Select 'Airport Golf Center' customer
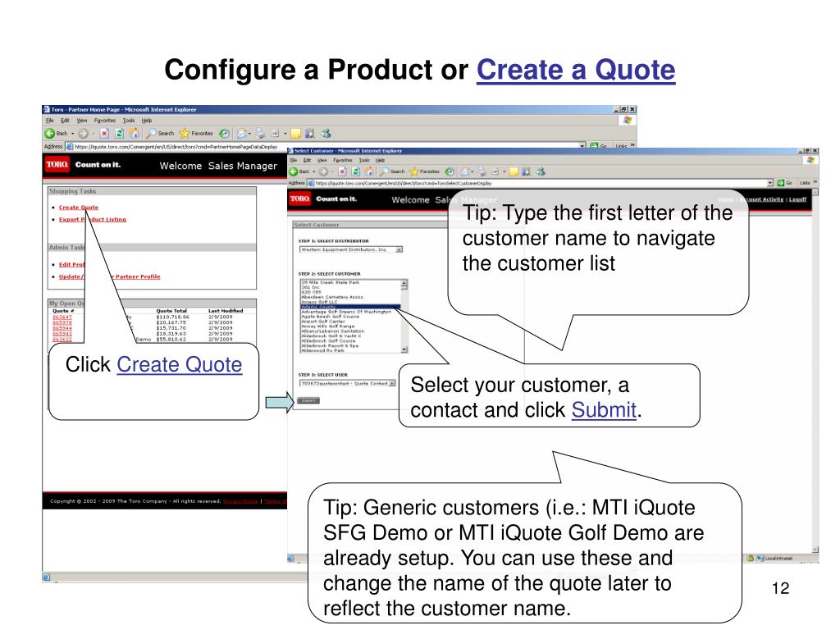Screen dimensions: 840x630 coord(323,322)
